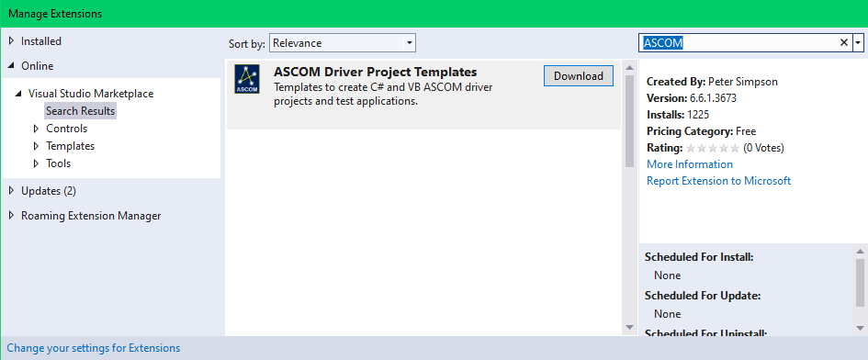Select the Search Results tree item
868x360 pixels.
click(80, 111)
